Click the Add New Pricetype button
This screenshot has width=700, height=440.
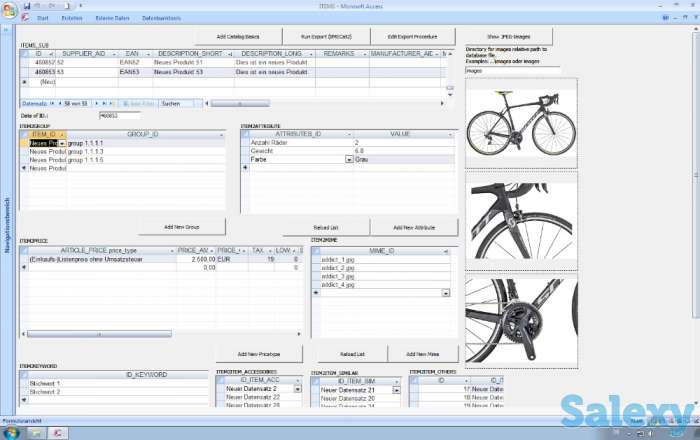click(x=259, y=354)
